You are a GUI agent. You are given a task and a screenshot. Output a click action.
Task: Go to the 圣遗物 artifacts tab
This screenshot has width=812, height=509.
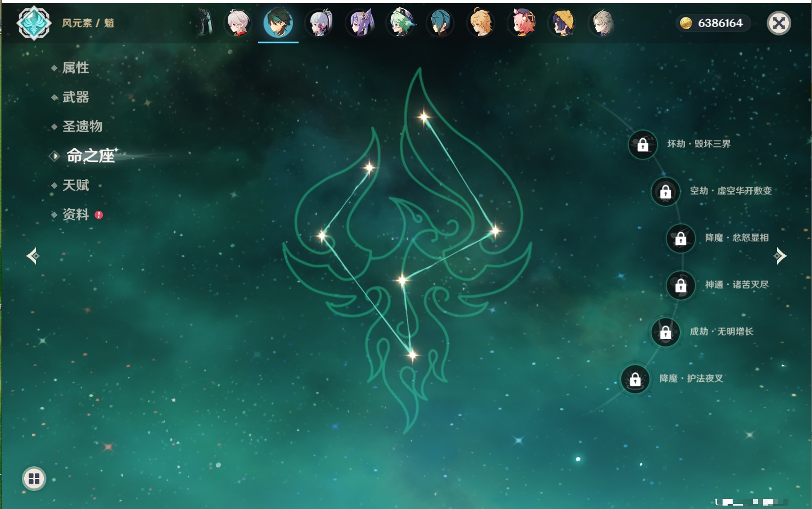(82, 127)
